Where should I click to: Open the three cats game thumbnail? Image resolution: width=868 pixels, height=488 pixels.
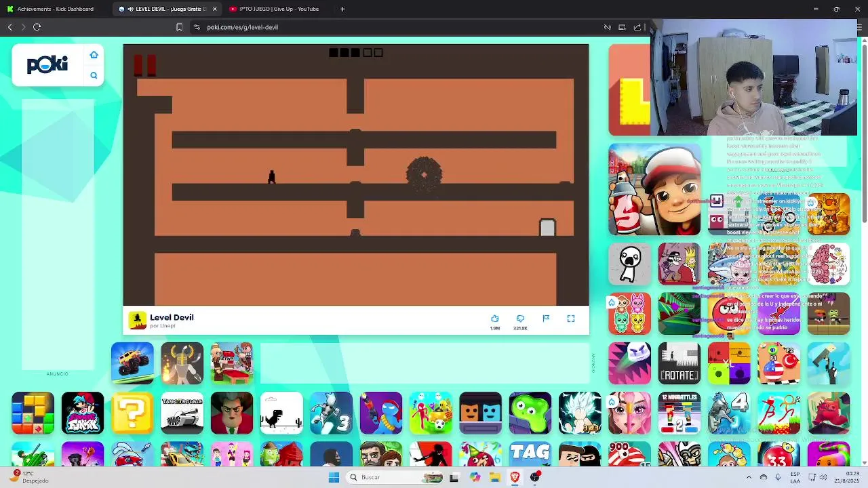(629, 314)
